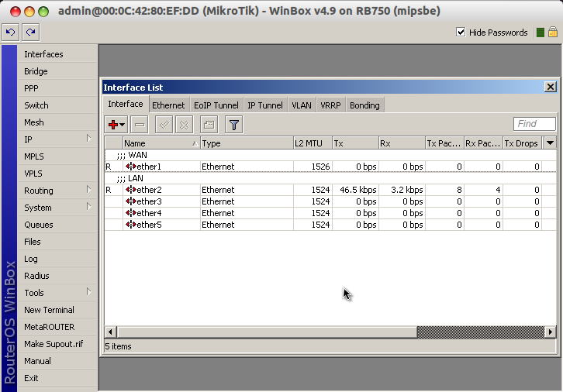Click the ether4 interface icon
The height and width of the screenshot is (392, 563).
click(x=131, y=213)
